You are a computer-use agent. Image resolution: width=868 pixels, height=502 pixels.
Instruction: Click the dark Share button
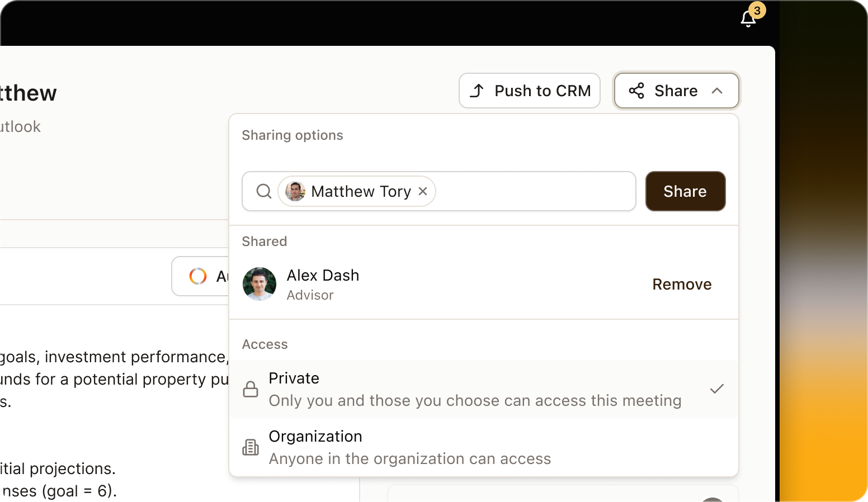[x=685, y=191]
